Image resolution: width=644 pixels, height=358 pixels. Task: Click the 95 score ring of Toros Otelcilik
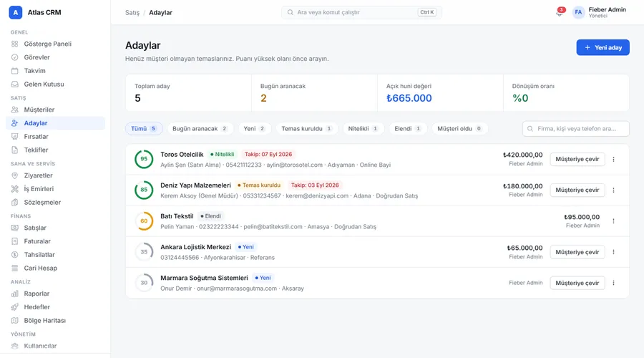click(144, 159)
